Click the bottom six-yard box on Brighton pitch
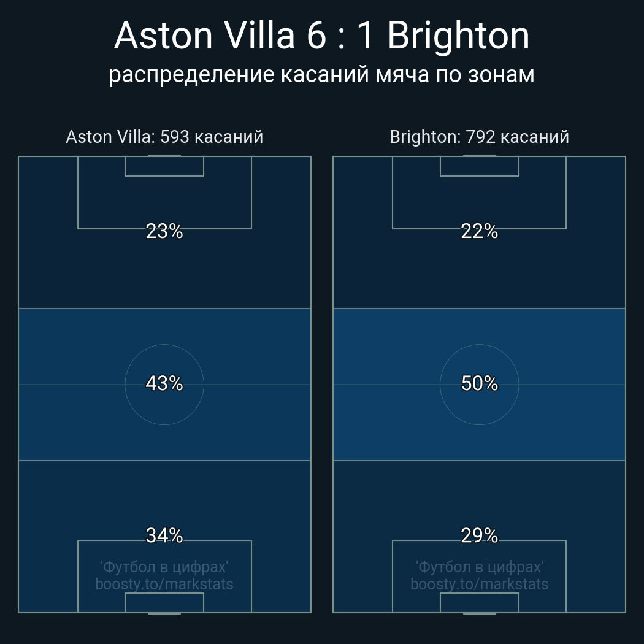This screenshot has height=644, width=644. [x=479, y=603]
